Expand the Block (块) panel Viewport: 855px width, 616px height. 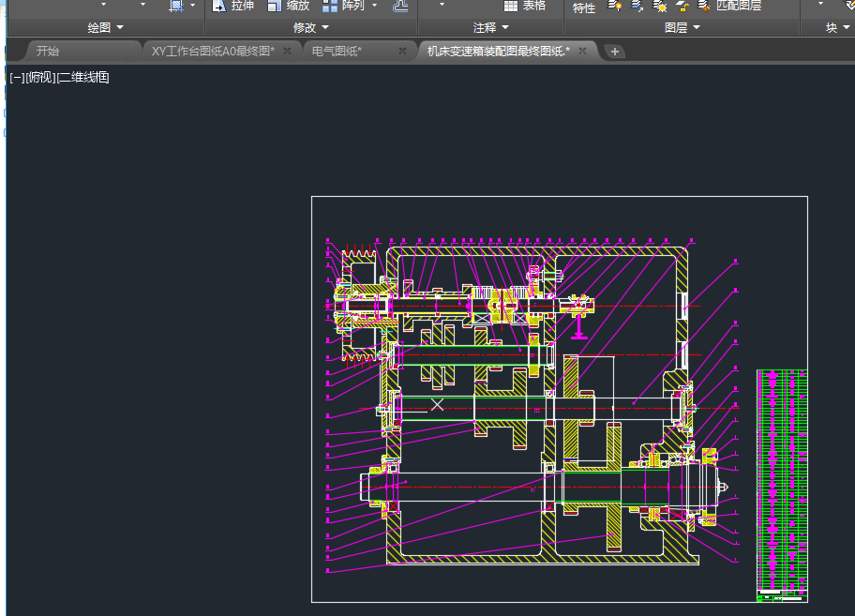[837, 28]
